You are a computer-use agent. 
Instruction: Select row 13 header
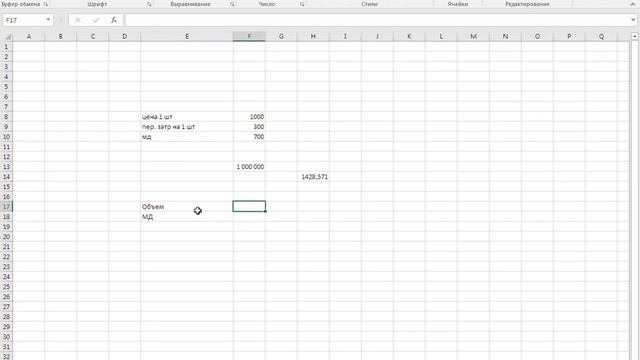[x=6, y=167]
